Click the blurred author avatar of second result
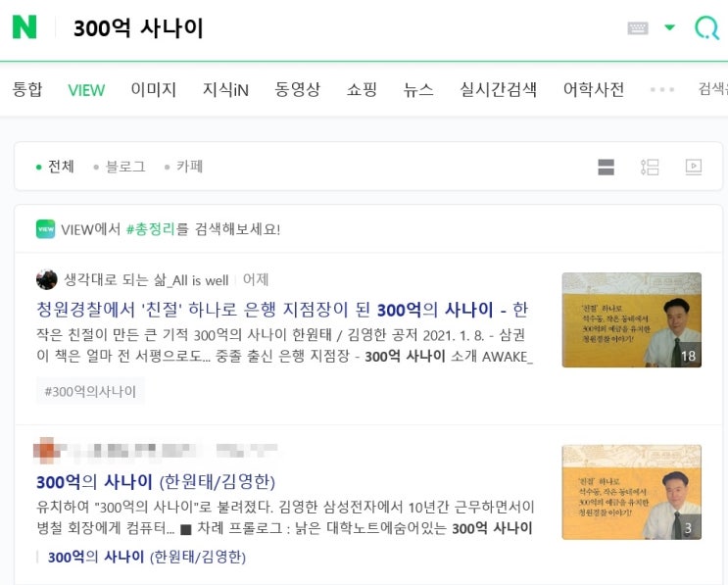Image resolution: width=728 pixels, height=585 pixels. [46, 451]
